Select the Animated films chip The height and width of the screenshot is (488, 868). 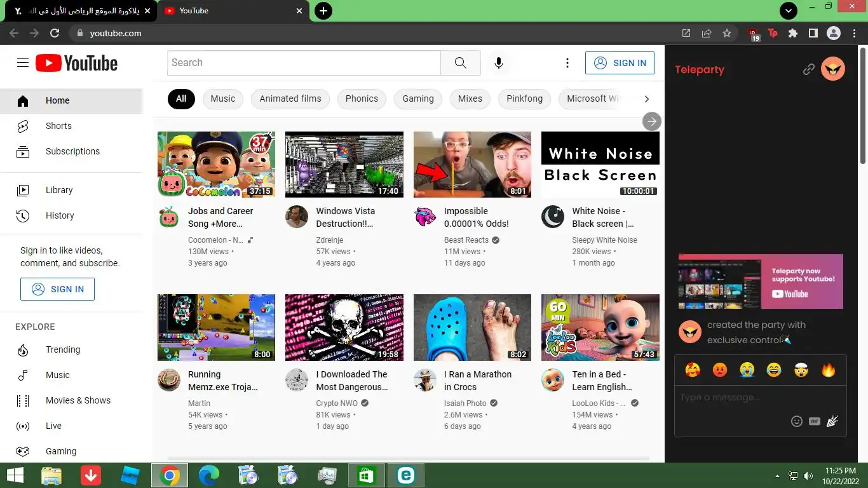tap(290, 98)
